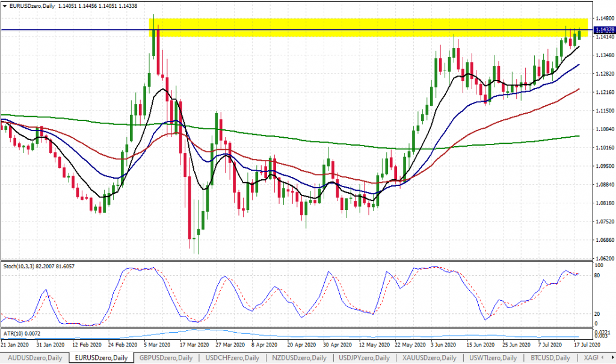Go to the USDJPYzero,Daily tab
The image size is (616, 364).
365,358
